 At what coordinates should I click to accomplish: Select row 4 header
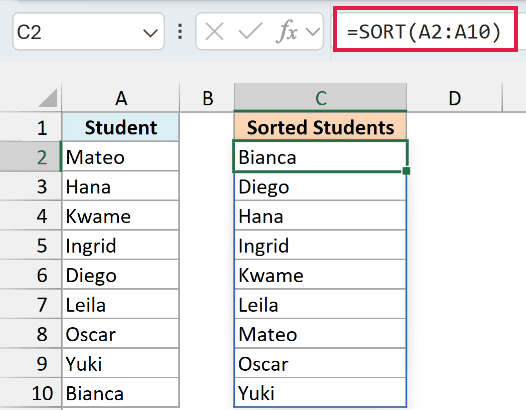tap(31, 216)
